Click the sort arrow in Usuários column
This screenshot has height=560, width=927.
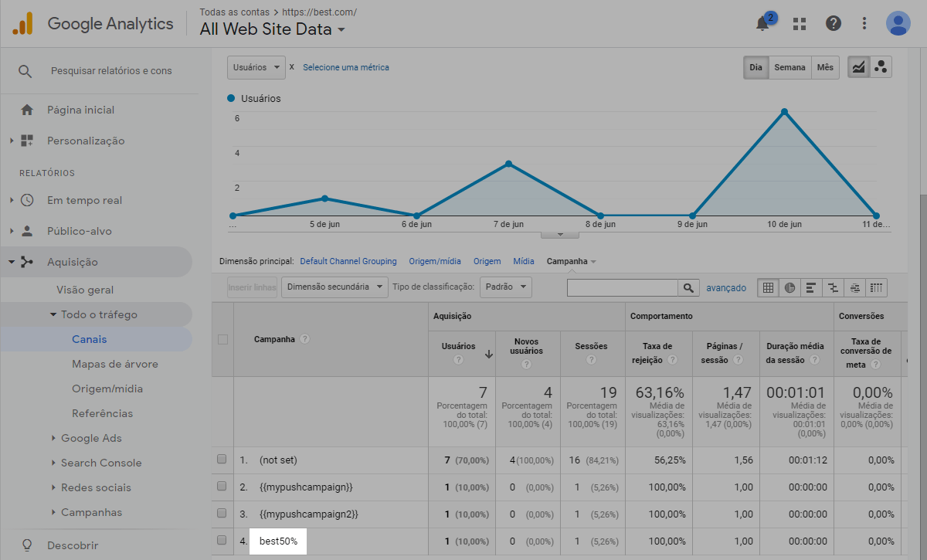click(488, 355)
